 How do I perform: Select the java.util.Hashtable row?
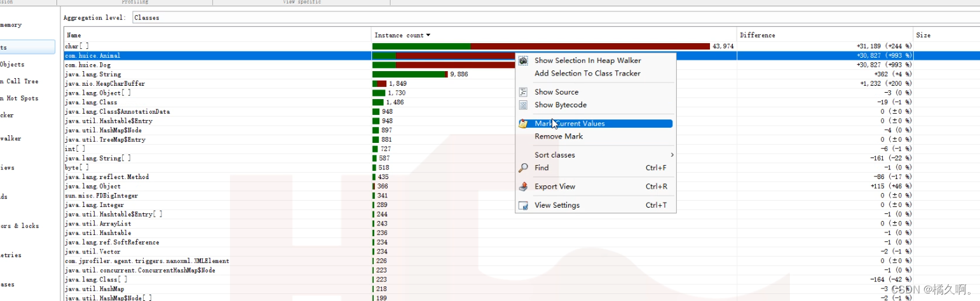tap(522, 233)
